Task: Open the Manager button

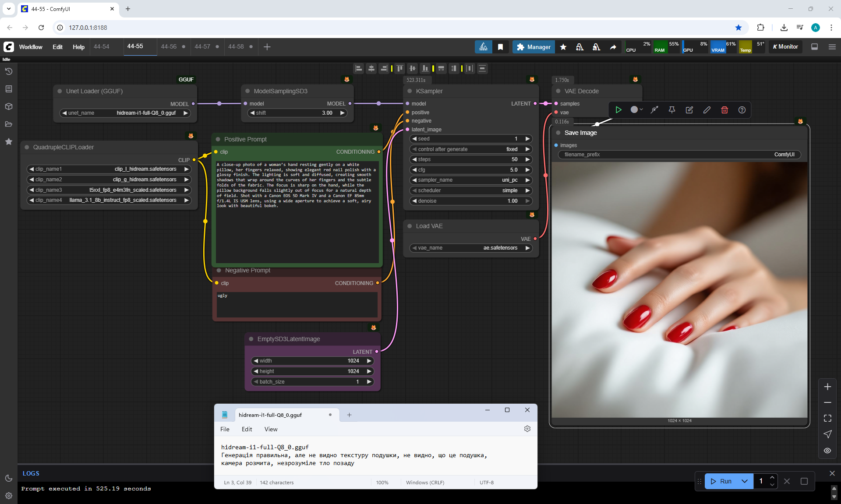Action: [x=534, y=47]
